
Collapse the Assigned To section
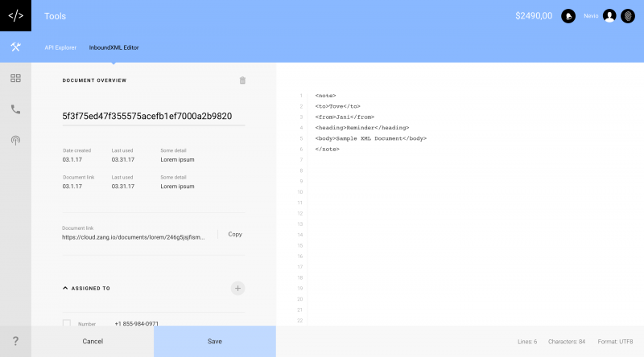tap(65, 288)
